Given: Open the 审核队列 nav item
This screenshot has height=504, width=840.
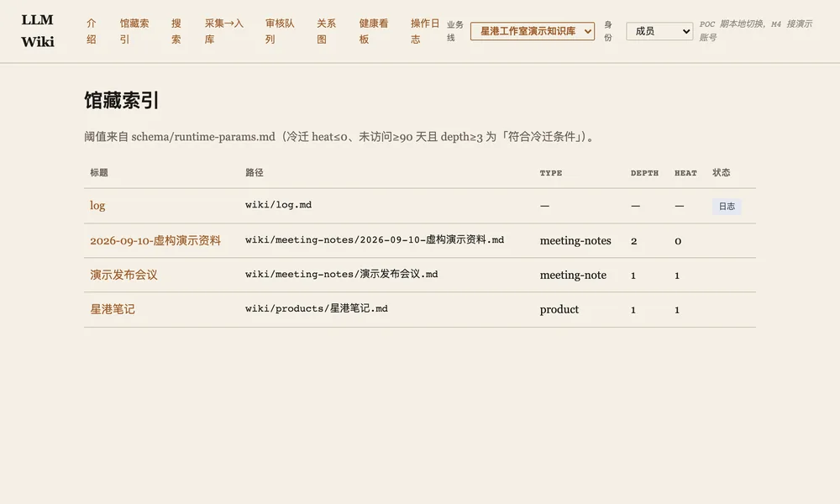Looking at the screenshot, I should pyautogui.click(x=280, y=31).
